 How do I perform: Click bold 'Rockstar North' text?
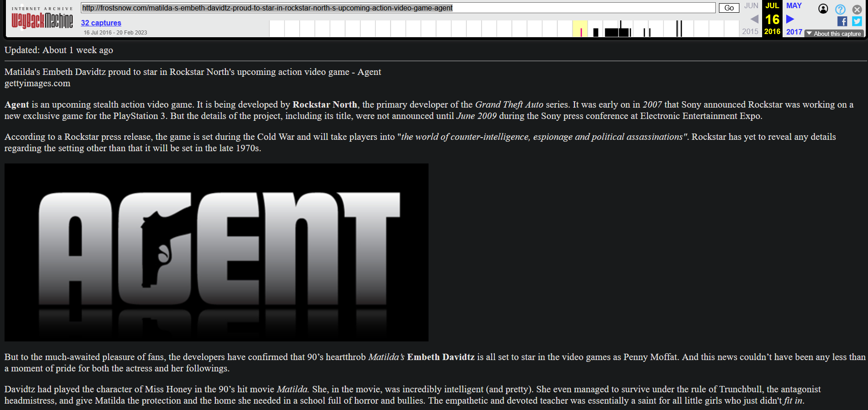point(325,104)
